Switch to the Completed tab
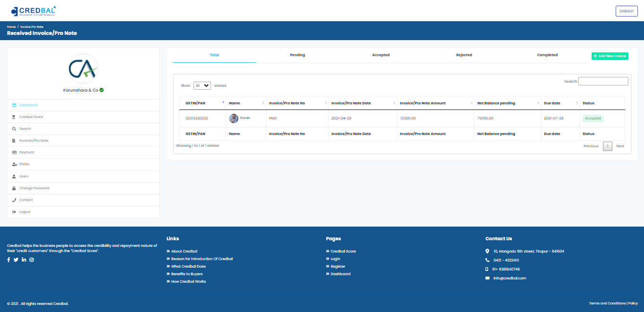 click(x=547, y=55)
